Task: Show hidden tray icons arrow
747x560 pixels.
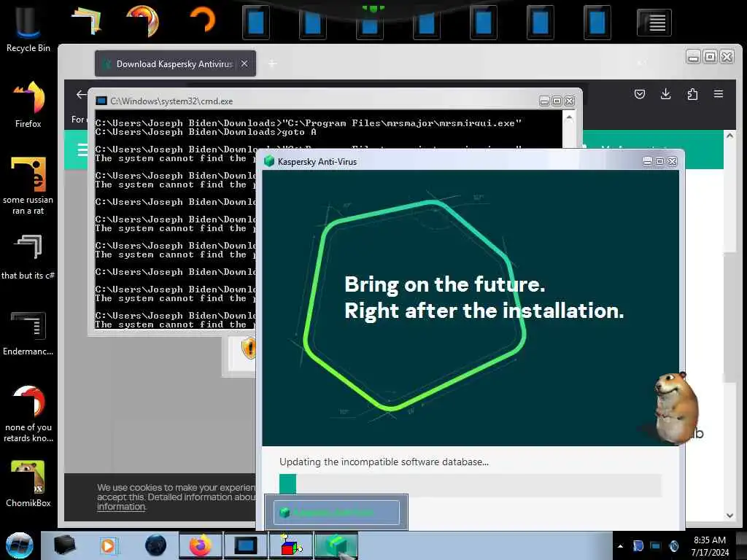Action: click(x=620, y=546)
